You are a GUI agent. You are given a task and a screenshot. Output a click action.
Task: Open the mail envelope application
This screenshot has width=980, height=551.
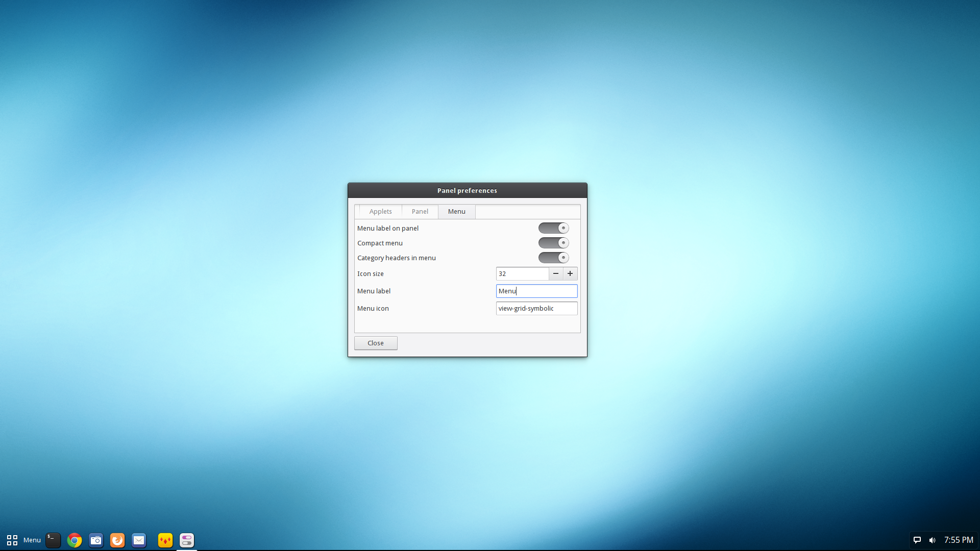(139, 540)
